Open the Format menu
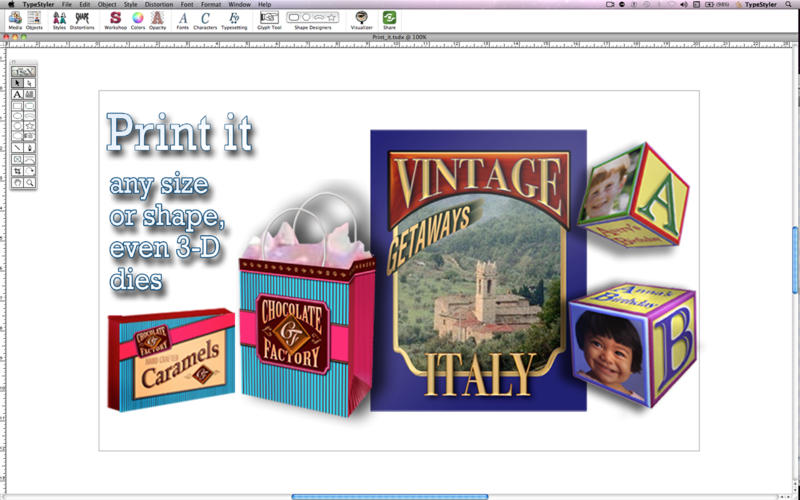Image resolution: width=800 pixels, height=500 pixels. tap(211, 4)
